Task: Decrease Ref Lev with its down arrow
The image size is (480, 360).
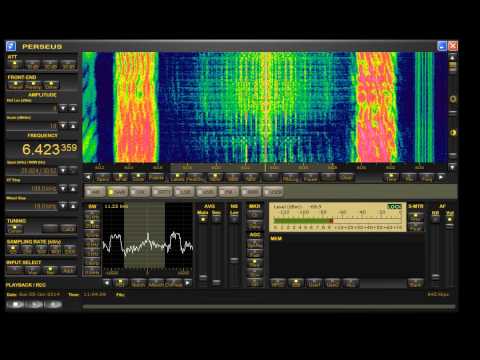Action: [x=63, y=108]
